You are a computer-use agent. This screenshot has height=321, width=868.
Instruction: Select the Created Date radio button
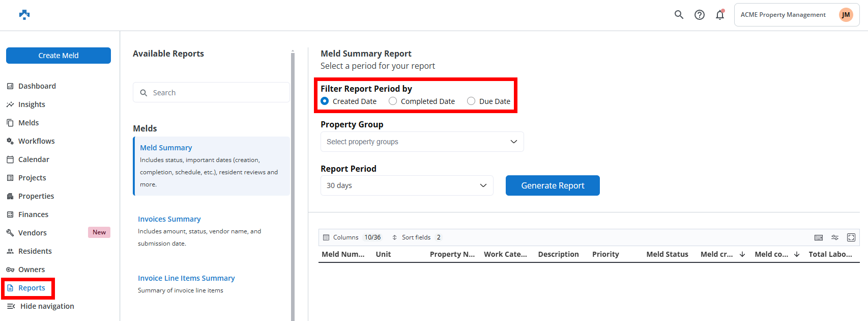click(x=325, y=101)
